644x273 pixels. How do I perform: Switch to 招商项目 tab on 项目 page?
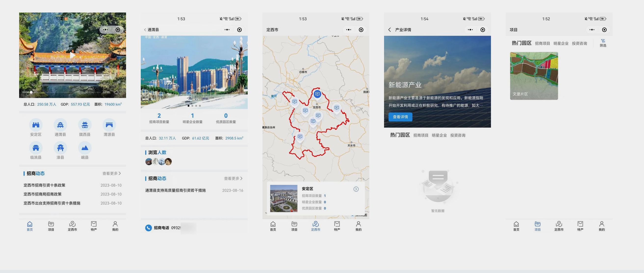542,43
